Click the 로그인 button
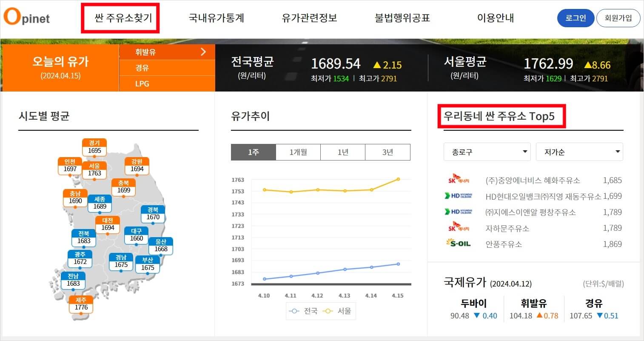Viewport: 644px width, 341px height. 576,18
